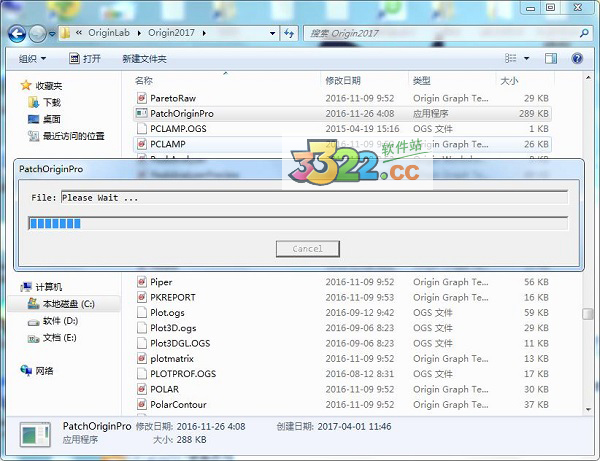
Task: Click the PolarContour file icon
Action: point(142,404)
